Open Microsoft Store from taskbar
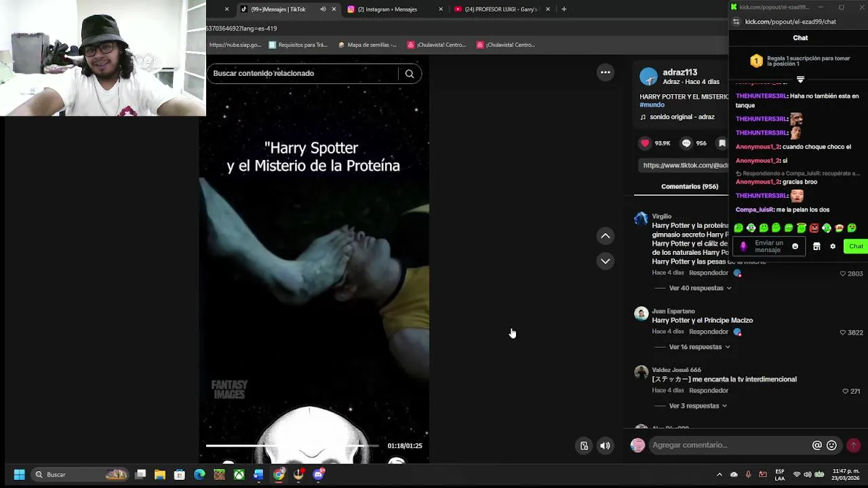This screenshot has width=868, height=488. pyautogui.click(x=180, y=474)
